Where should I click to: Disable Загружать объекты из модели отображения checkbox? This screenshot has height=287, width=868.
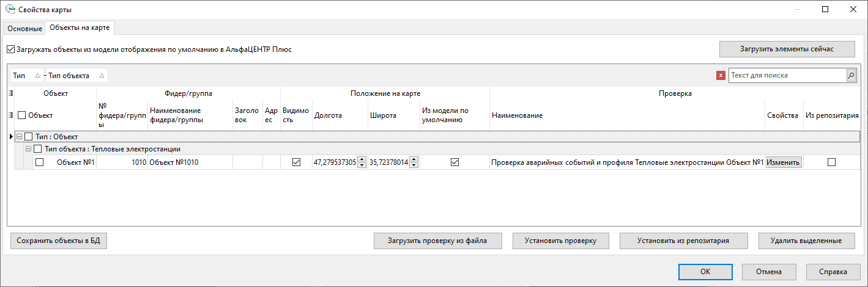[10, 49]
